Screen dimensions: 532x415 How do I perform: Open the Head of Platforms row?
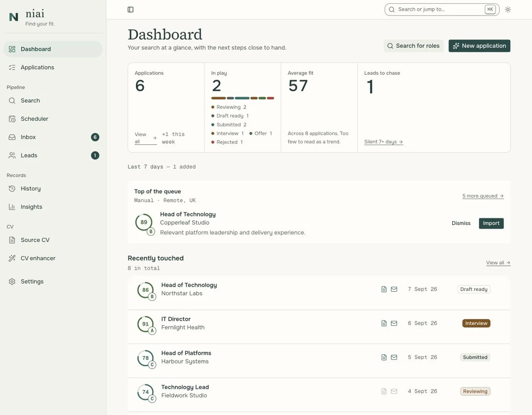coord(319,361)
